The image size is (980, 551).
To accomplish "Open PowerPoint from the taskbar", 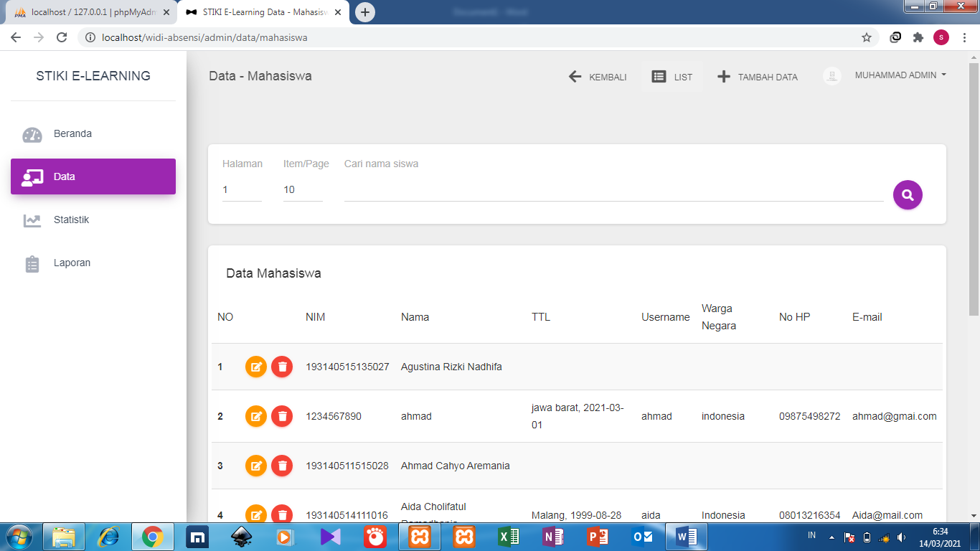I will (597, 537).
